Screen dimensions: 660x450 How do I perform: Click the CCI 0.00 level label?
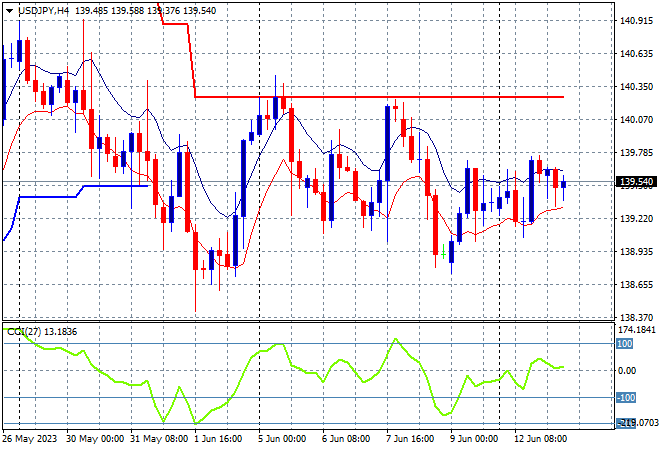(627, 370)
